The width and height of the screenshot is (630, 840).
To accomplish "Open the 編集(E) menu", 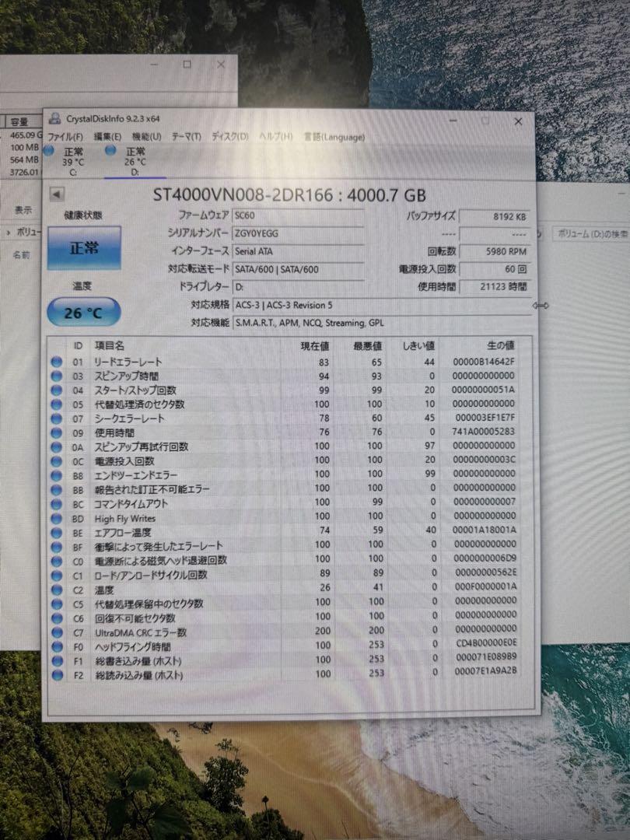I will (x=107, y=137).
